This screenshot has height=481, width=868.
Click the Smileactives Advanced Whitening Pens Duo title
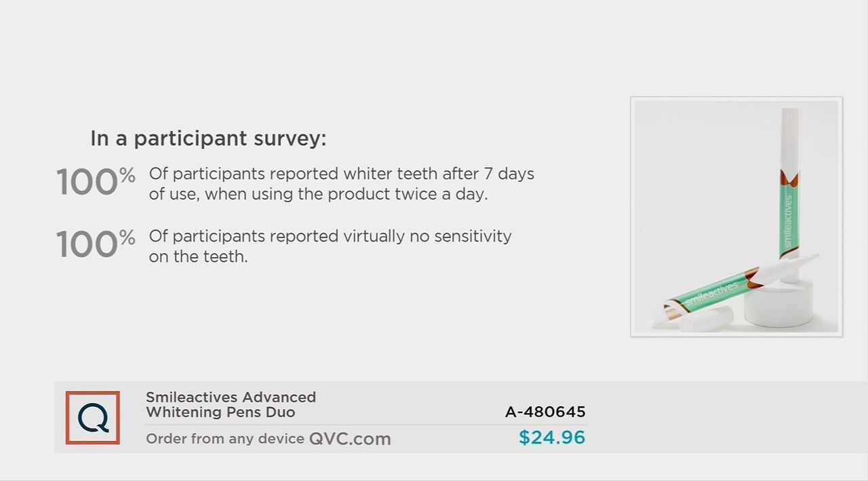(231, 404)
